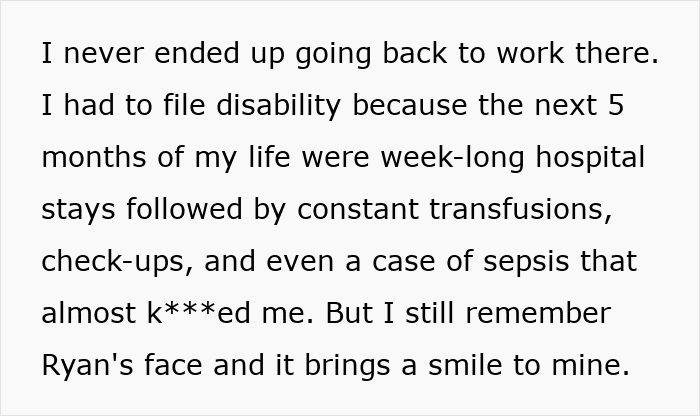
Task: Click the word "followed"
Action: point(184,209)
